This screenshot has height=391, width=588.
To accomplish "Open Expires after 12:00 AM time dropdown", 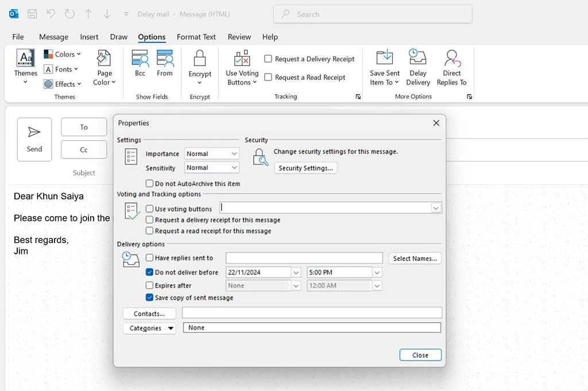I will click(377, 286).
